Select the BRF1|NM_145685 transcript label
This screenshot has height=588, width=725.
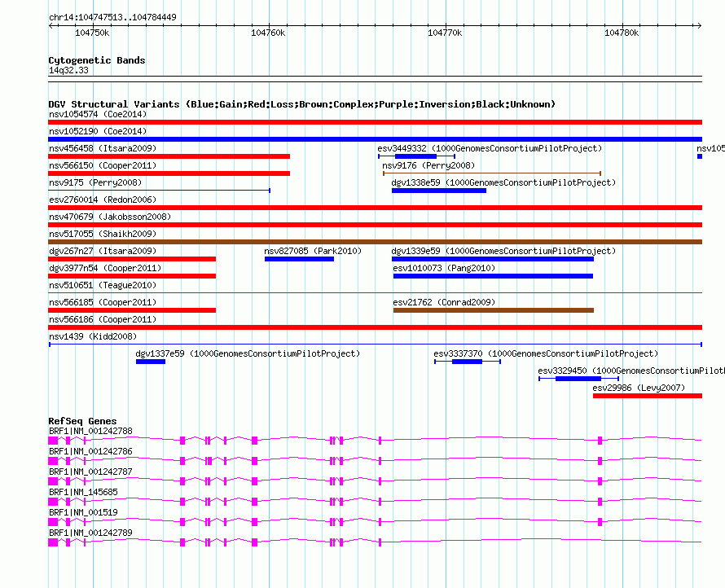pos(83,492)
